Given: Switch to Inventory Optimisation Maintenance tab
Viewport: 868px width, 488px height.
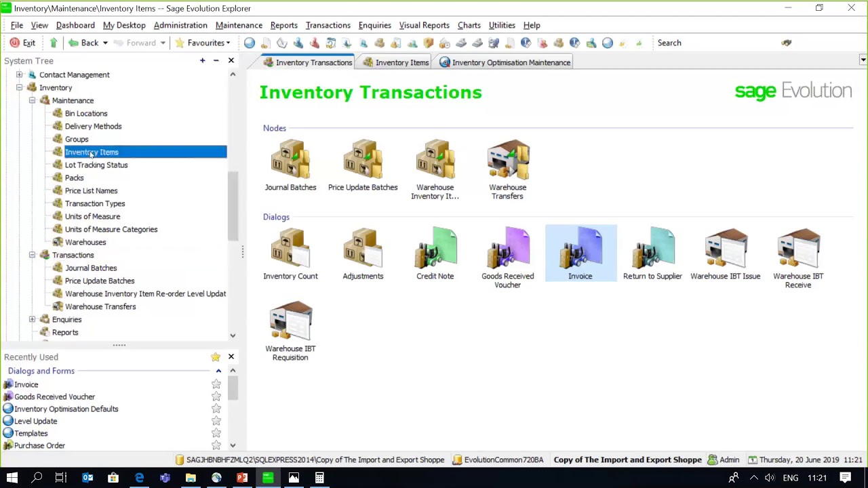Looking at the screenshot, I should [x=506, y=62].
